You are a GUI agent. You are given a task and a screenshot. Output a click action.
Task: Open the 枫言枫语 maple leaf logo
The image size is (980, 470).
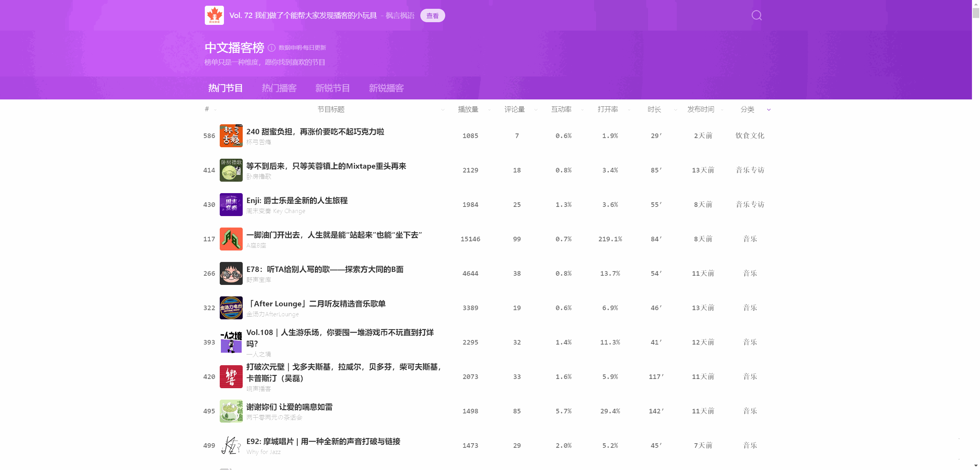(214, 15)
